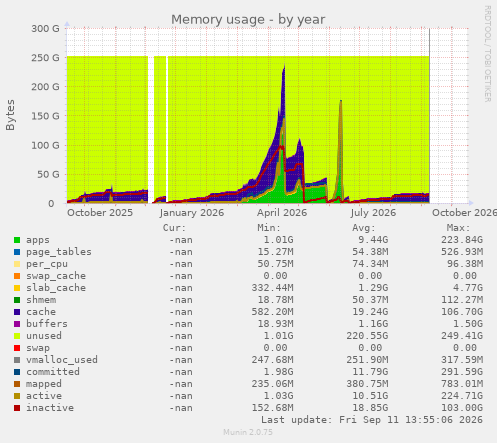Click the mapped brown legend swatch
Image resolution: width=497 pixels, height=443 pixels.
click(17, 384)
